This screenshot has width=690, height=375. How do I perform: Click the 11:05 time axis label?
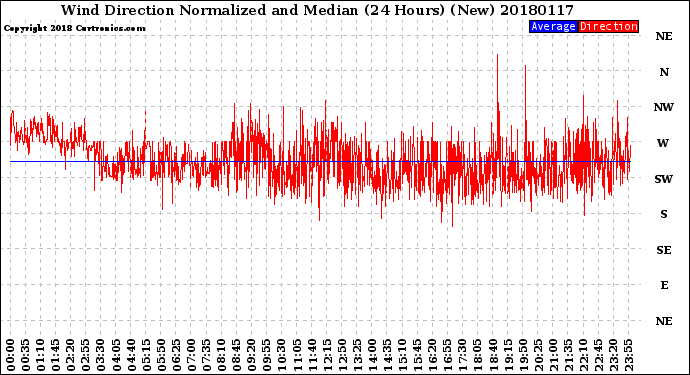(x=297, y=355)
